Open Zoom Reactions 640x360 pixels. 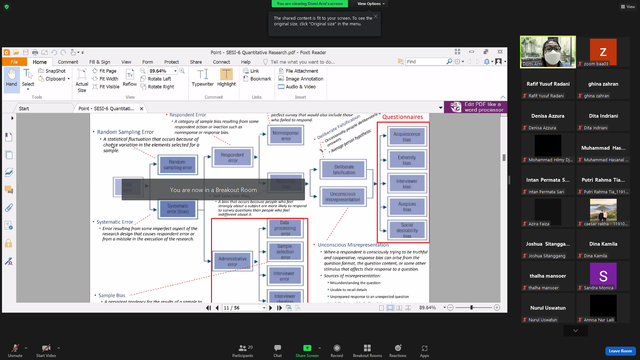pyautogui.click(x=398, y=350)
